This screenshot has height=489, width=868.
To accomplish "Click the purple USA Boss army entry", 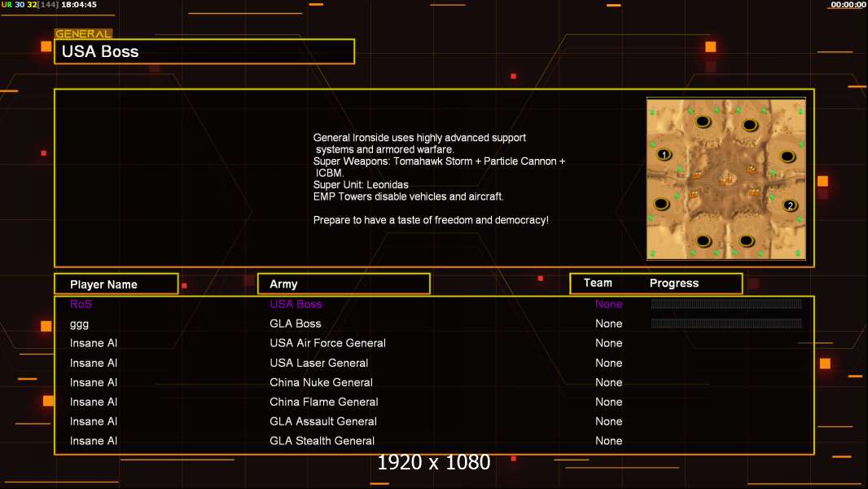I will tap(296, 304).
